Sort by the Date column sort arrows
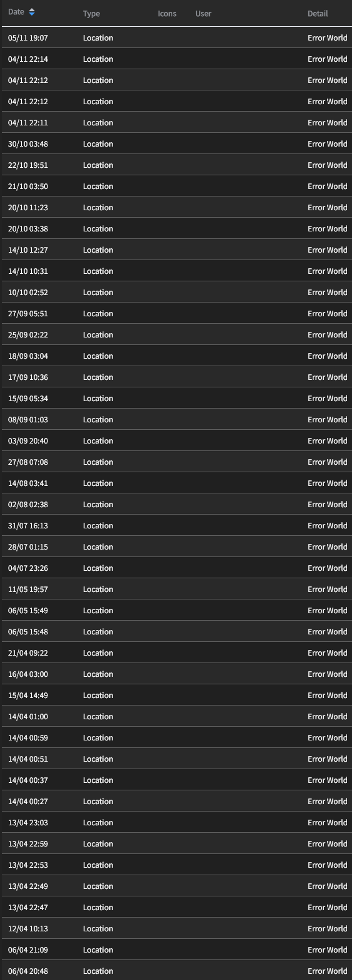Viewport: 352px width, 980px height. (32, 12)
